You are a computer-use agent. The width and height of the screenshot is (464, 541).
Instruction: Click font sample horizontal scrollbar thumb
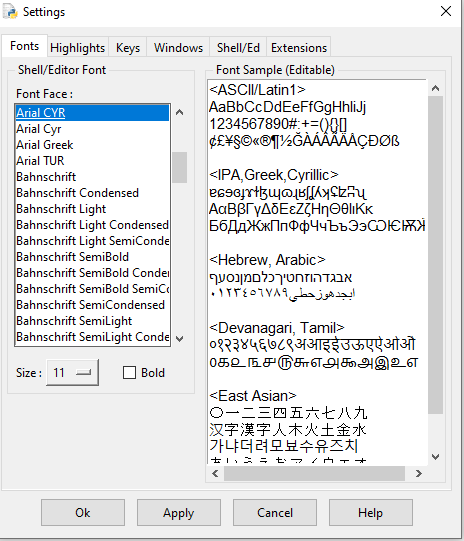(314, 473)
